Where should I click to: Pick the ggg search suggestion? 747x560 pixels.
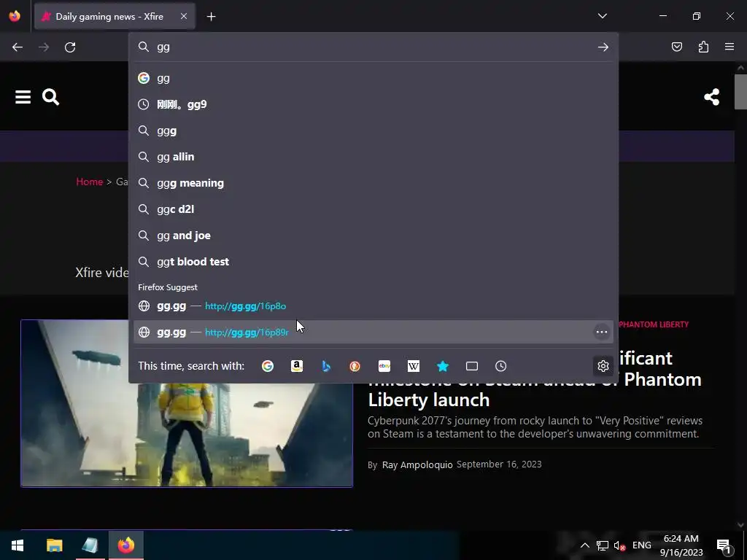(x=373, y=131)
